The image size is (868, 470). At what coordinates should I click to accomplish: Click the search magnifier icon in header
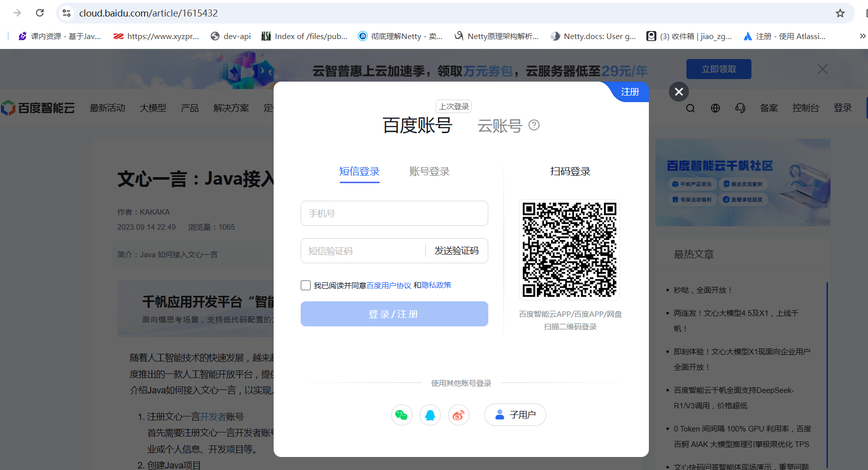pos(690,108)
